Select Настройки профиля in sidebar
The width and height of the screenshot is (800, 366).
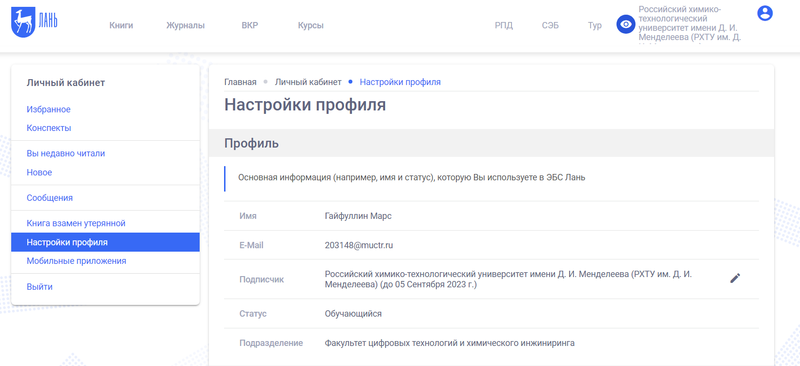[x=105, y=242]
